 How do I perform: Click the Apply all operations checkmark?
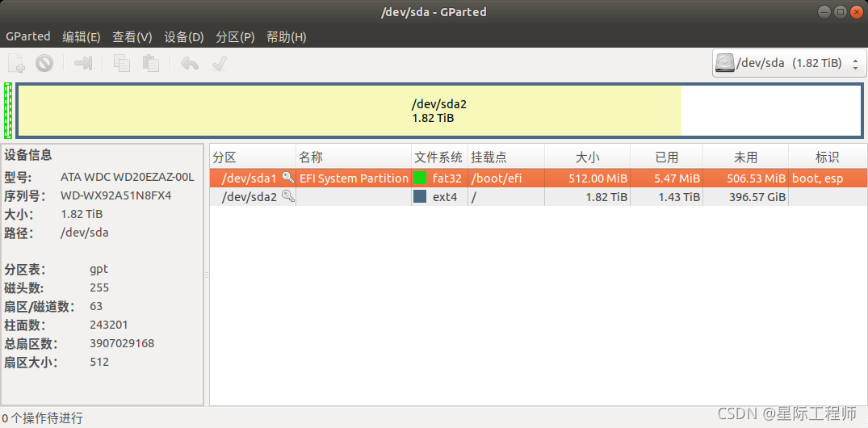click(x=219, y=63)
